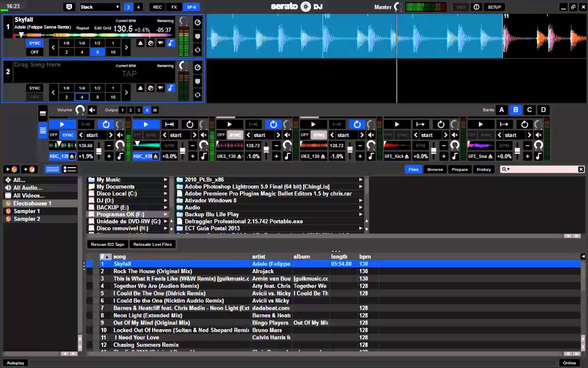Enable censor icon on deck 1
This screenshot has height=368, width=588.
(151, 43)
